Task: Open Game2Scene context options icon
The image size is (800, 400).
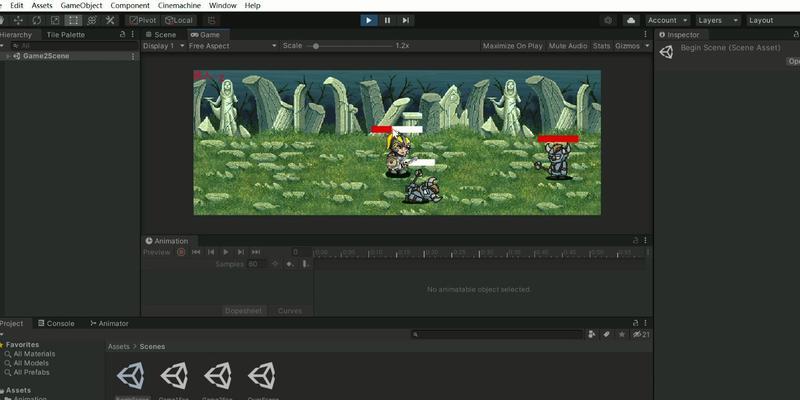Action: (x=133, y=57)
